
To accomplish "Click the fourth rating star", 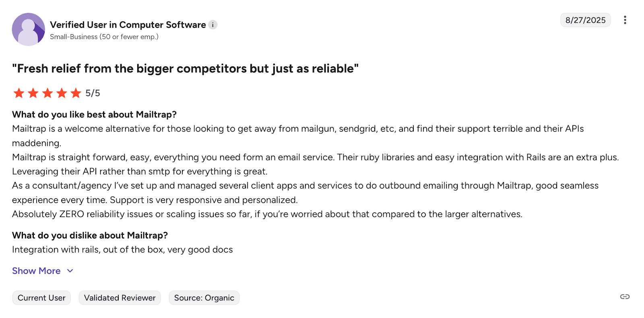I will (62, 93).
